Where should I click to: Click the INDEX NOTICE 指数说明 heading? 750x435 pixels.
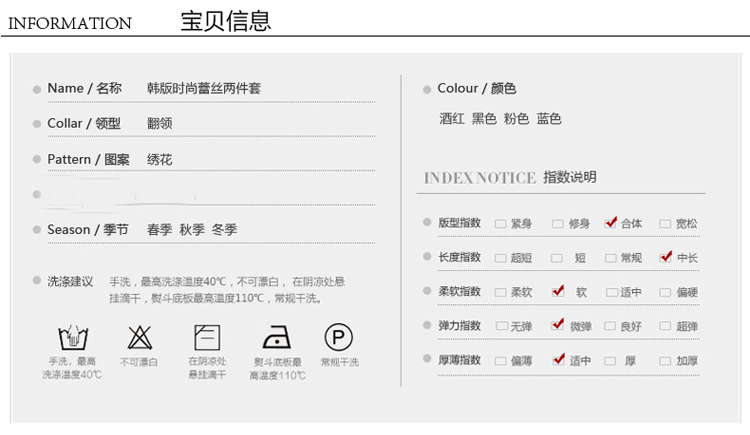coord(510,178)
